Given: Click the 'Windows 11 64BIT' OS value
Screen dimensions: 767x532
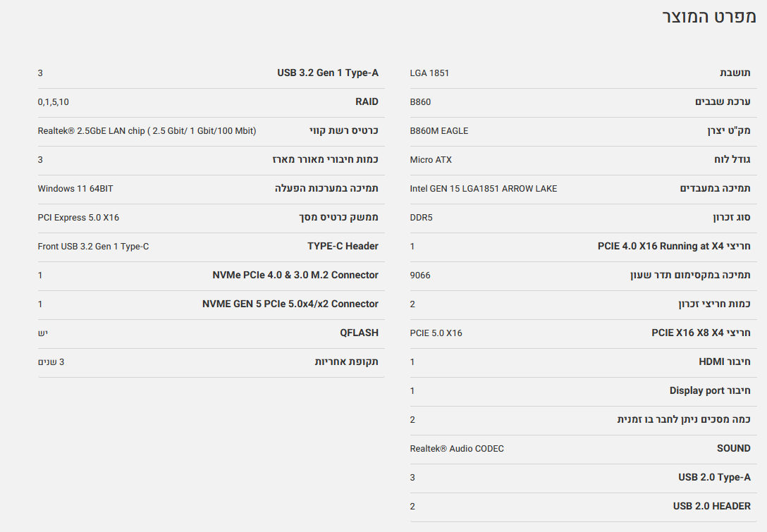Looking at the screenshot, I should [75, 189].
